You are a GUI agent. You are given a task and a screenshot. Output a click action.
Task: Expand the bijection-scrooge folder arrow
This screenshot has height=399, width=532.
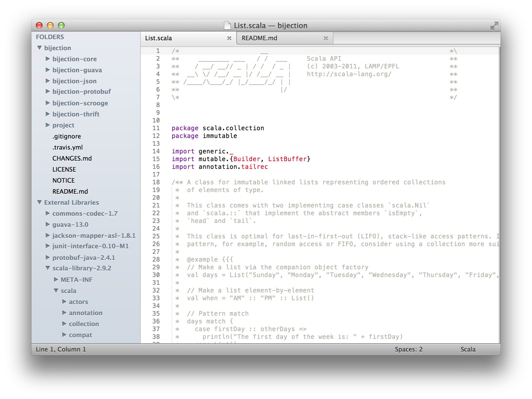click(x=48, y=103)
